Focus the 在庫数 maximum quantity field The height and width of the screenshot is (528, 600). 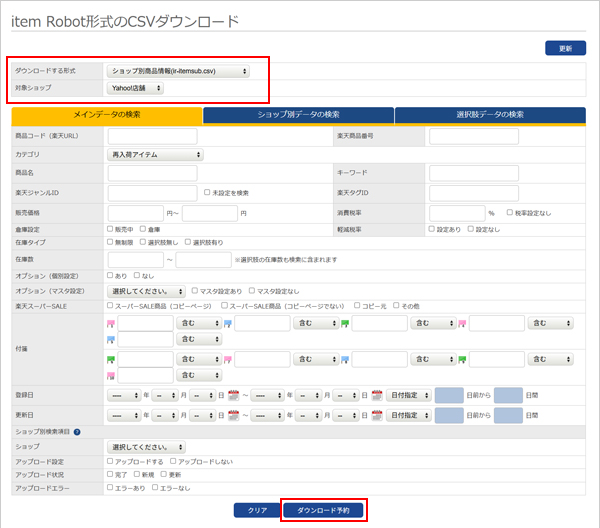pos(204,259)
